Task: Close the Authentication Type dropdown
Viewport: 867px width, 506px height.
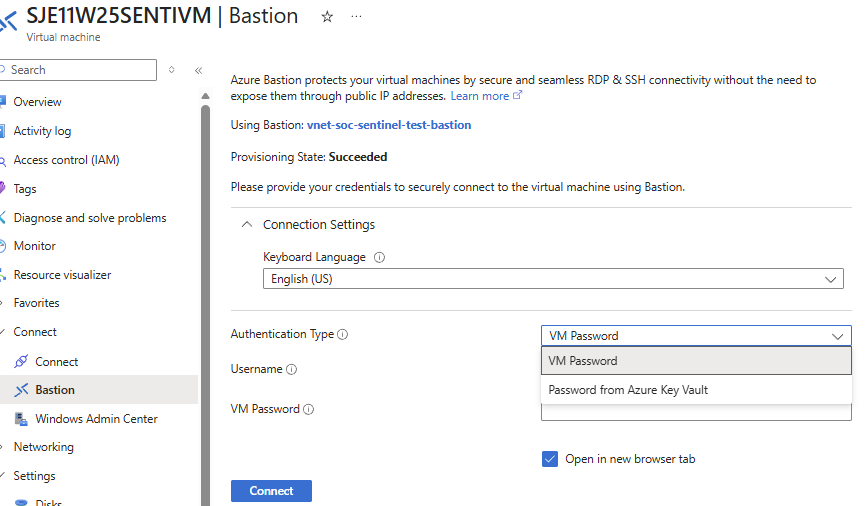Action: point(696,336)
